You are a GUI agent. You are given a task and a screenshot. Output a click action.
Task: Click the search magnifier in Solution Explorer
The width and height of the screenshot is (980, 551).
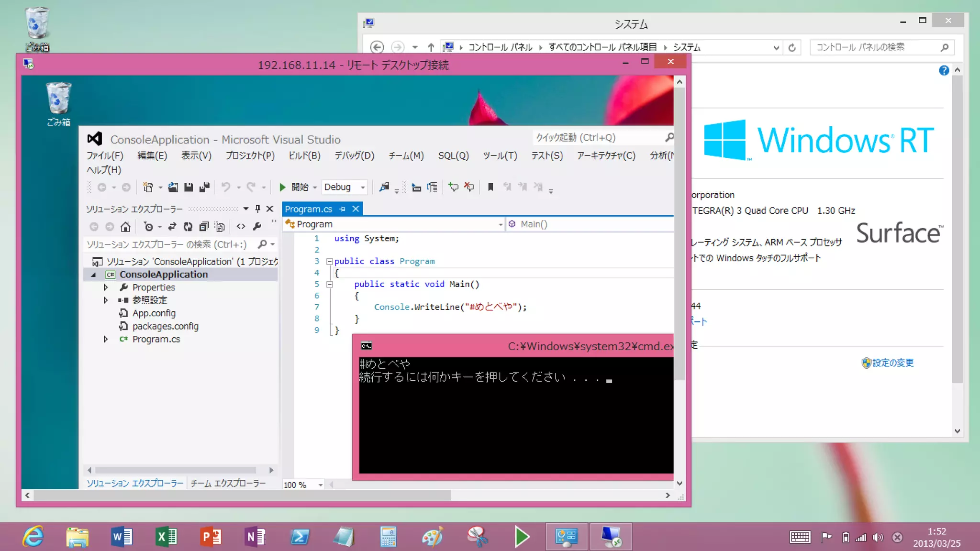tap(262, 244)
